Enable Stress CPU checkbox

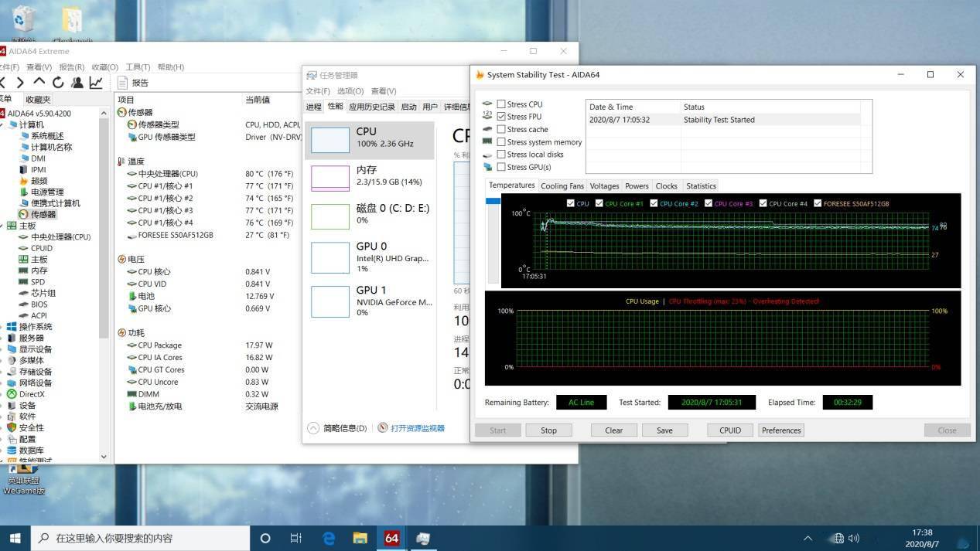point(501,104)
